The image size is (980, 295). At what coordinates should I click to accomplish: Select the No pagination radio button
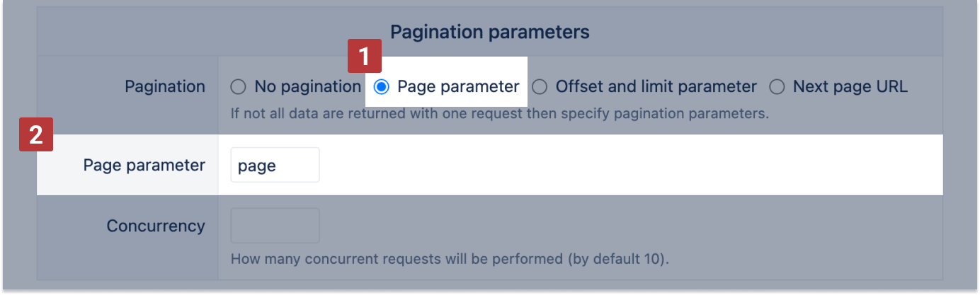point(239,87)
